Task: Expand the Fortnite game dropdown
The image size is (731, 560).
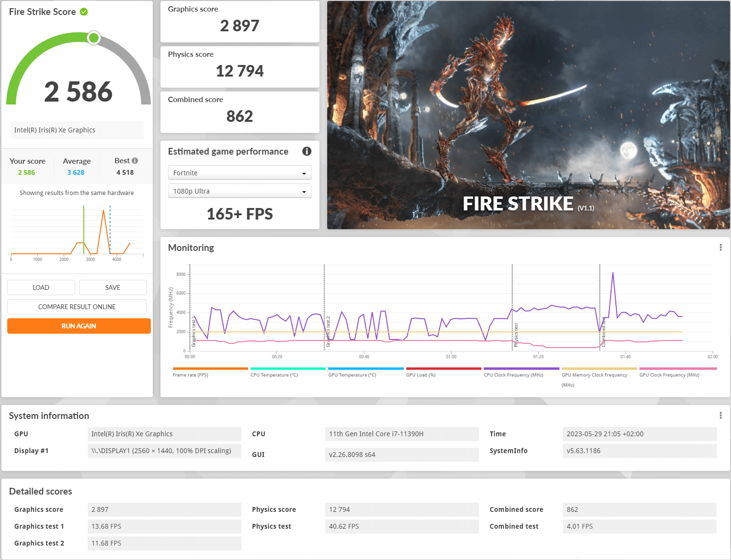Action: coord(239,173)
